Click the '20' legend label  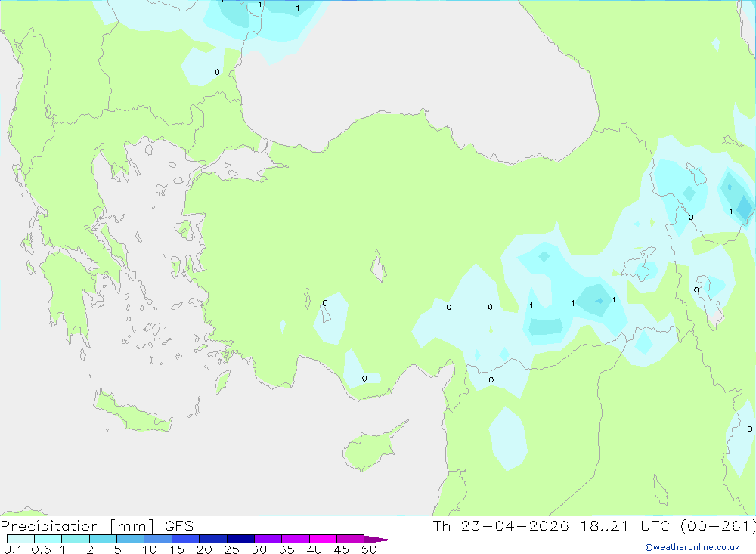point(204,549)
